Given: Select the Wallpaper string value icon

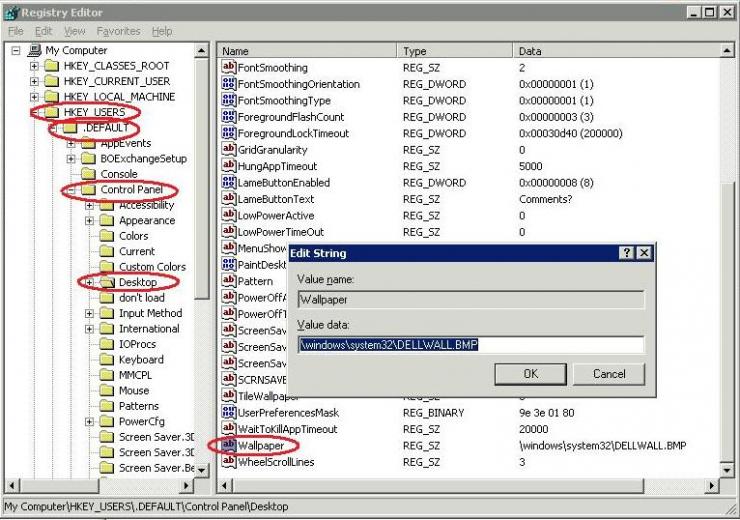Looking at the screenshot, I should click(228, 445).
